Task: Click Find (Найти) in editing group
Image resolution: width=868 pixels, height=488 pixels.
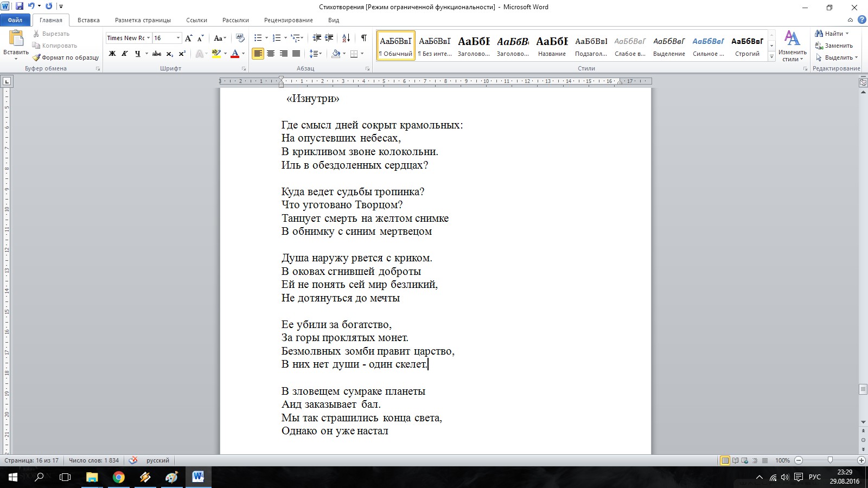Action: (832, 34)
